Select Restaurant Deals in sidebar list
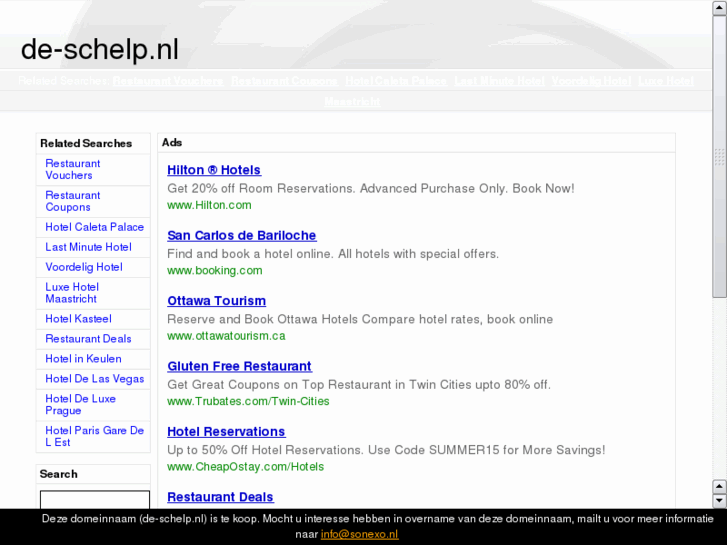Image resolution: width=727 pixels, height=545 pixels. point(89,339)
